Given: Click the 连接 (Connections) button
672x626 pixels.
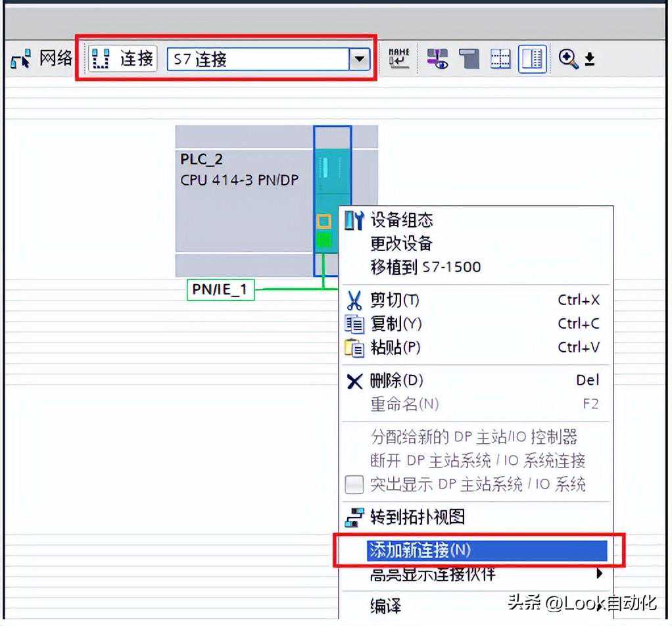Looking at the screenshot, I should (123, 59).
